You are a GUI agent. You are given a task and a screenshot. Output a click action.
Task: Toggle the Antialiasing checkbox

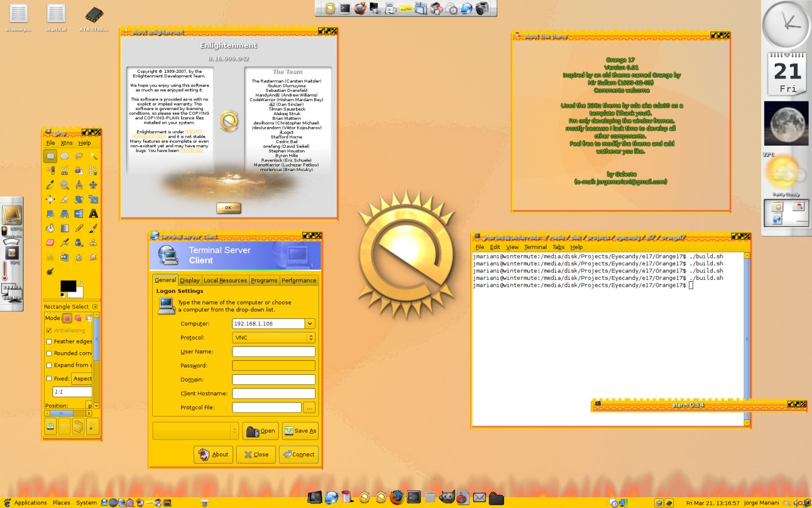coord(49,330)
